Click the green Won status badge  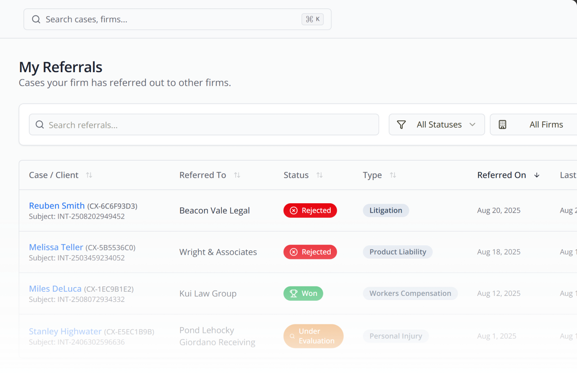[303, 293]
